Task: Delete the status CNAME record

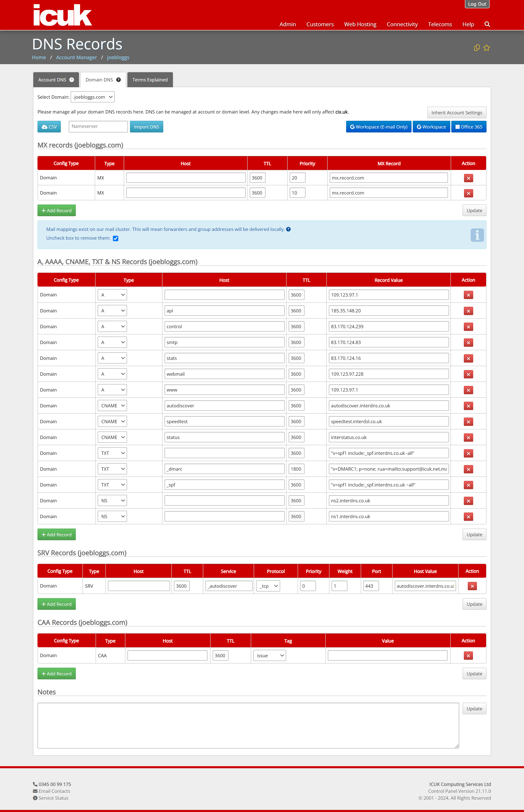Action: coord(468,438)
